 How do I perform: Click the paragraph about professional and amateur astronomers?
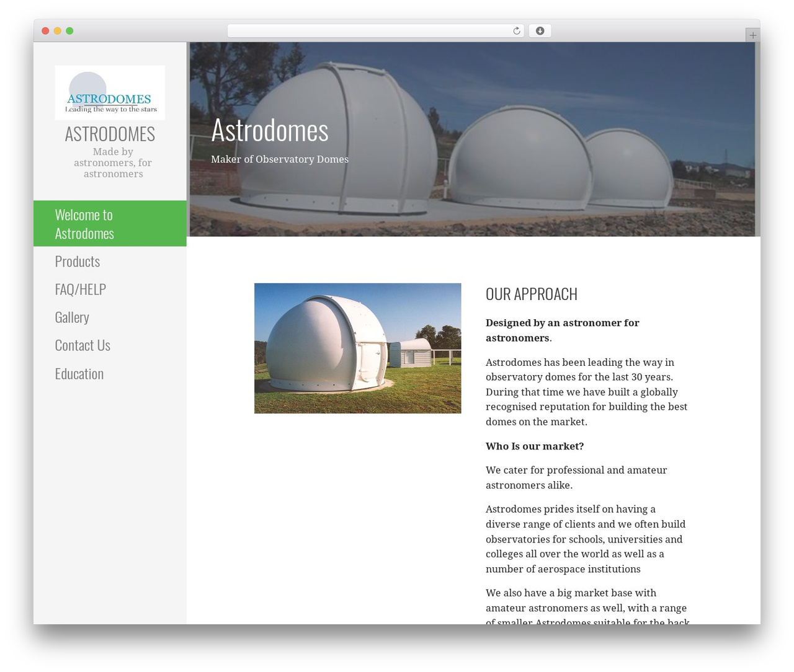pyautogui.click(x=576, y=478)
